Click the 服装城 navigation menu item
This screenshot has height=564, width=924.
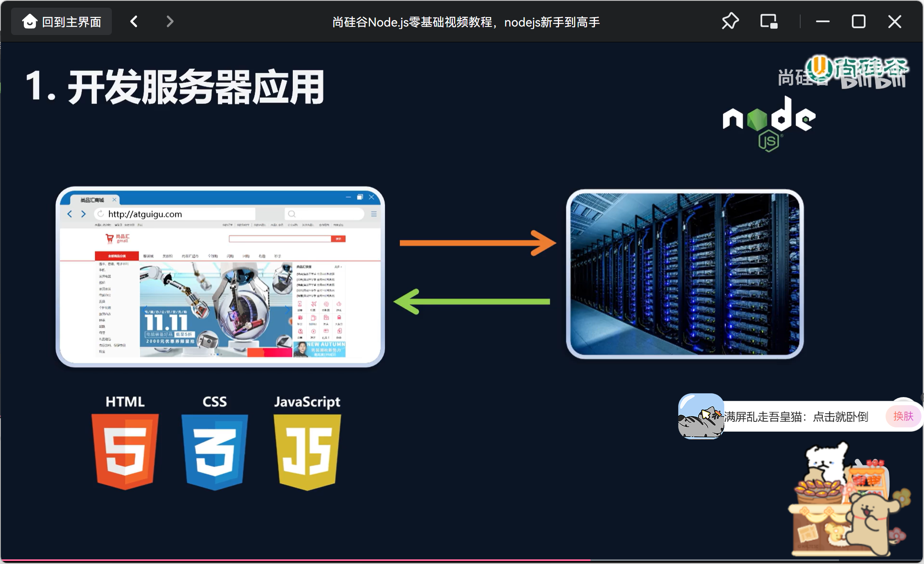coord(149,255)
